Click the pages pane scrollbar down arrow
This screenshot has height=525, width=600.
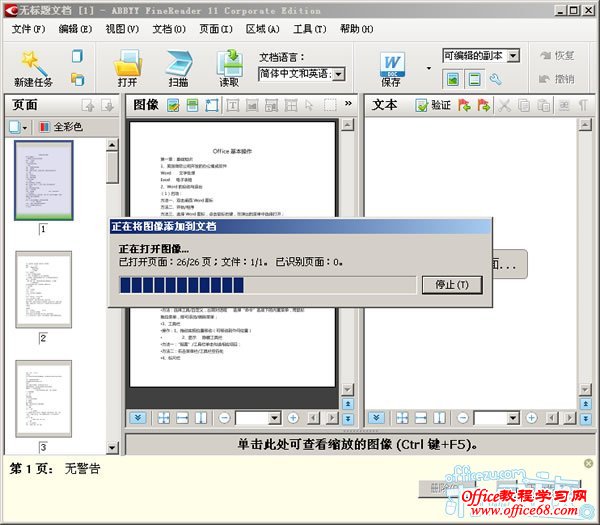click(x=112, y=447)
